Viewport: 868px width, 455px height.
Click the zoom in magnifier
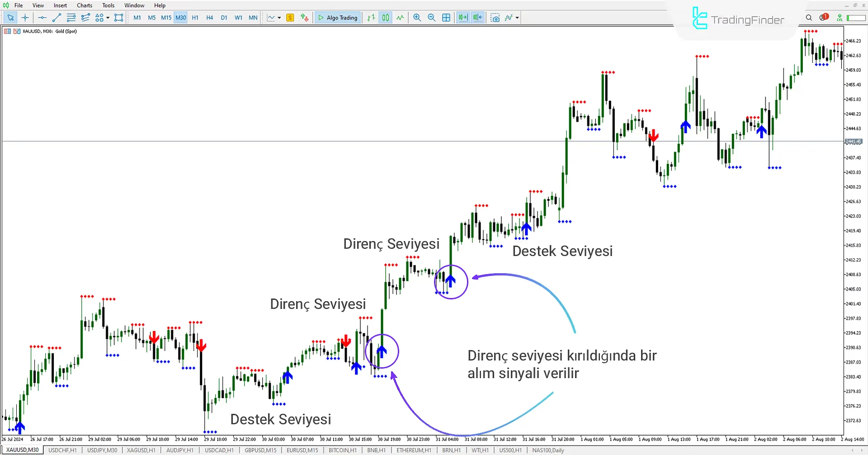pos(417,18)
